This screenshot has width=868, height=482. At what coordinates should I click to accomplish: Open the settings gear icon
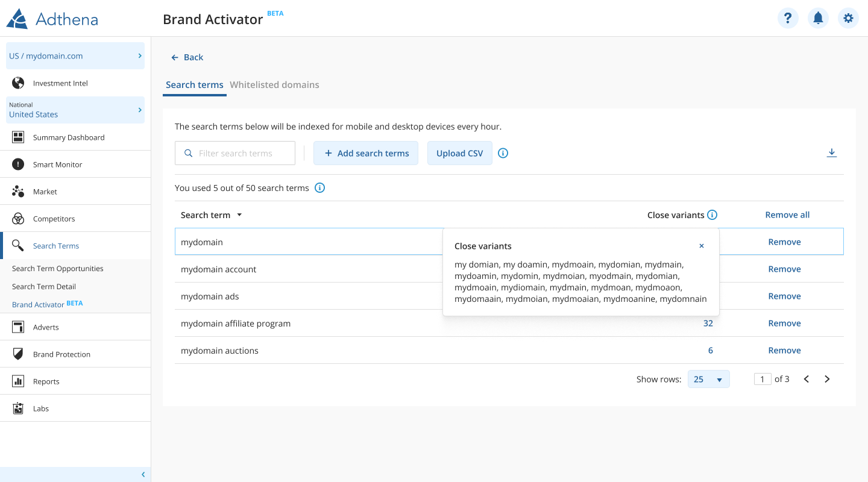(x=848, y=18)
